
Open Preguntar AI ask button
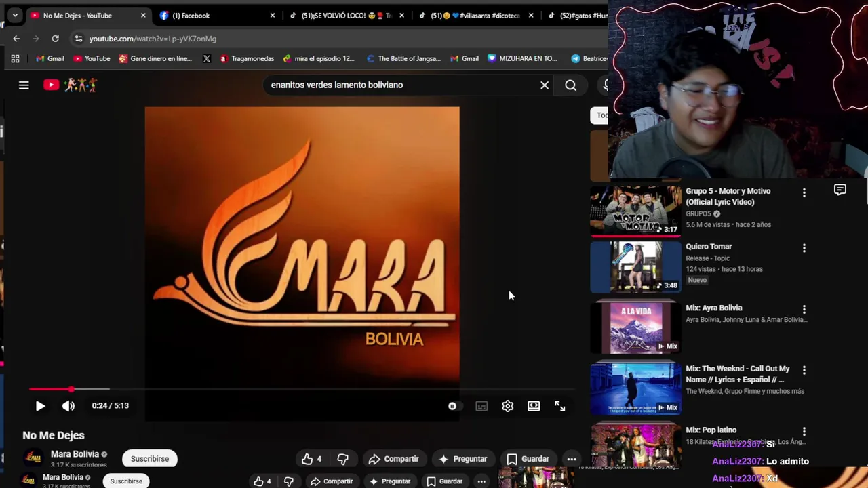[462, 459]
